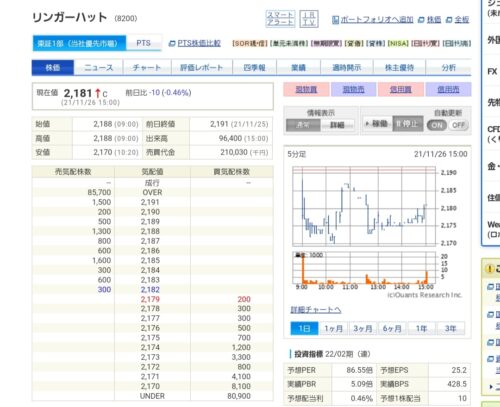Viewport: 500px width, 407px height.
Task: Open the スマートアラート smart alert icon
Action: coord(280,19)
